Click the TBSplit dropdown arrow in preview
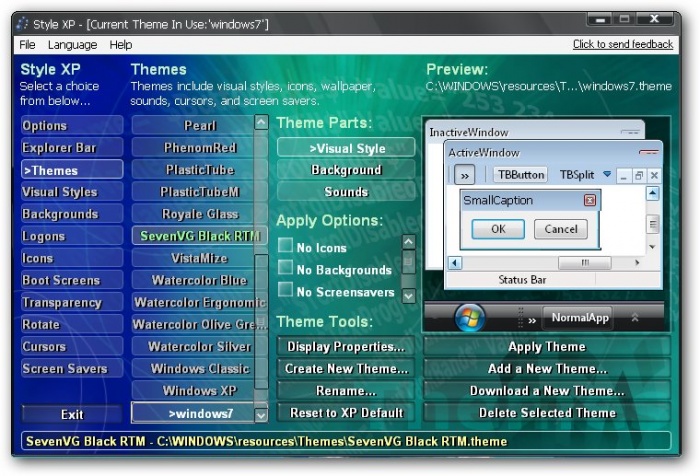 click(x=607, y=174)
